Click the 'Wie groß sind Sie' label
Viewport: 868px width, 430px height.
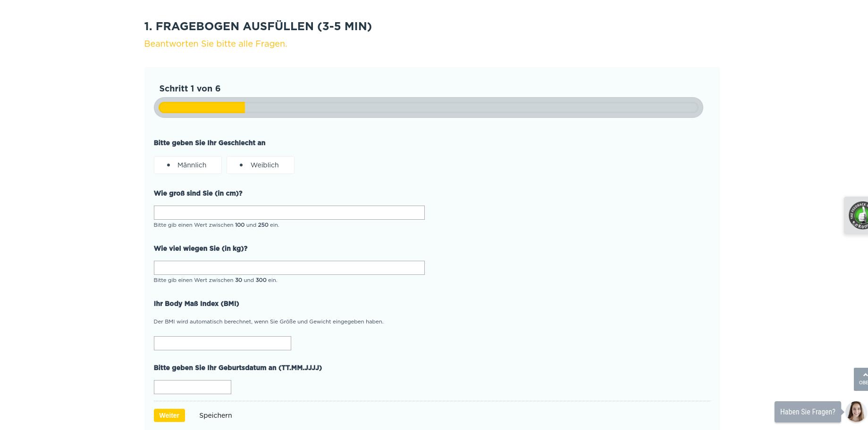[198, 193]
